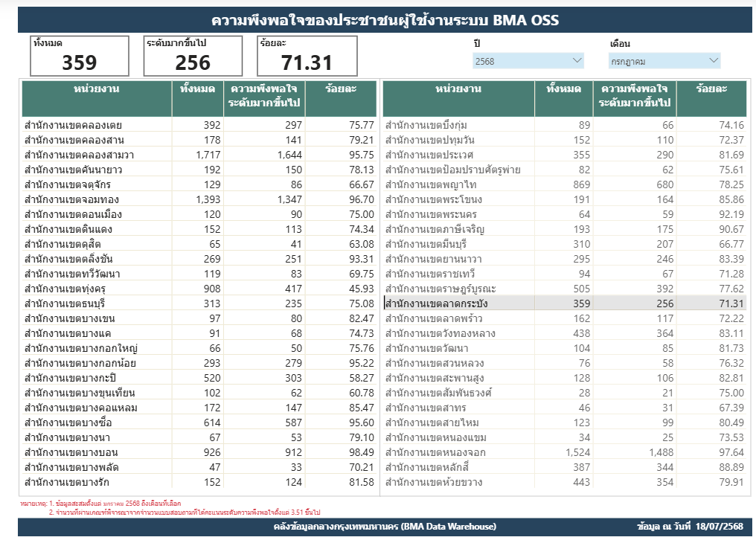Select row สำนักงานเขตบางรัก
The height and width of the screenshot is (543, 756).
(199, 482)
